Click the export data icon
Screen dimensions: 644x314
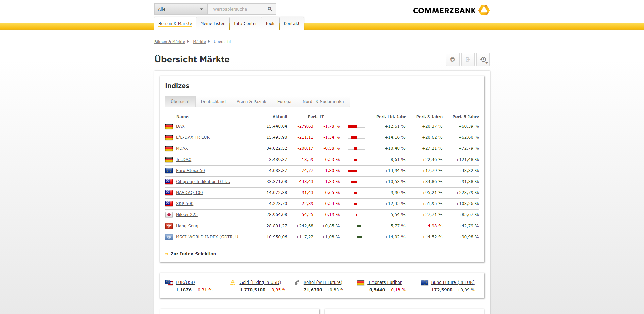point(468,59)
